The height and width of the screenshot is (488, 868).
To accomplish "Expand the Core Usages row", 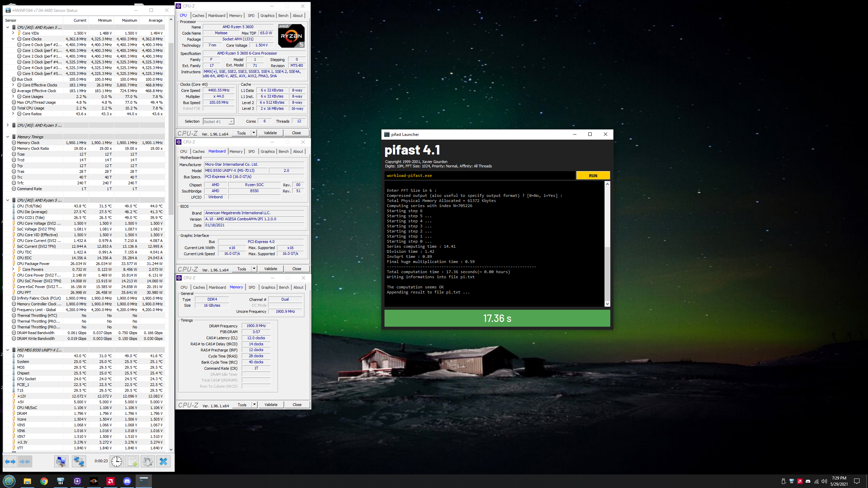I will pyautogui.click(x=13, y=97).
